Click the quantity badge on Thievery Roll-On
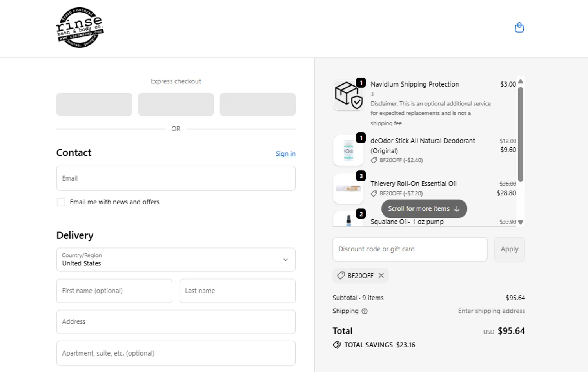 pos(361,176)
